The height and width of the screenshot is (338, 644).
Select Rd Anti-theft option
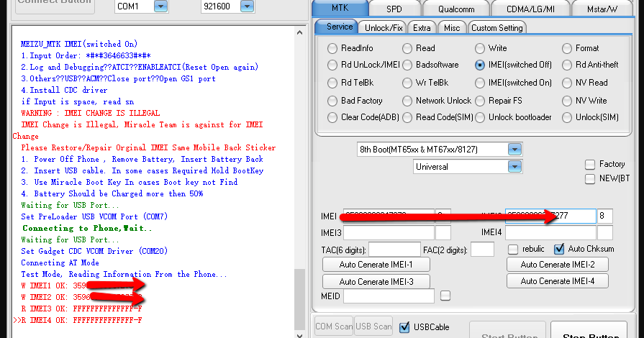567,65
